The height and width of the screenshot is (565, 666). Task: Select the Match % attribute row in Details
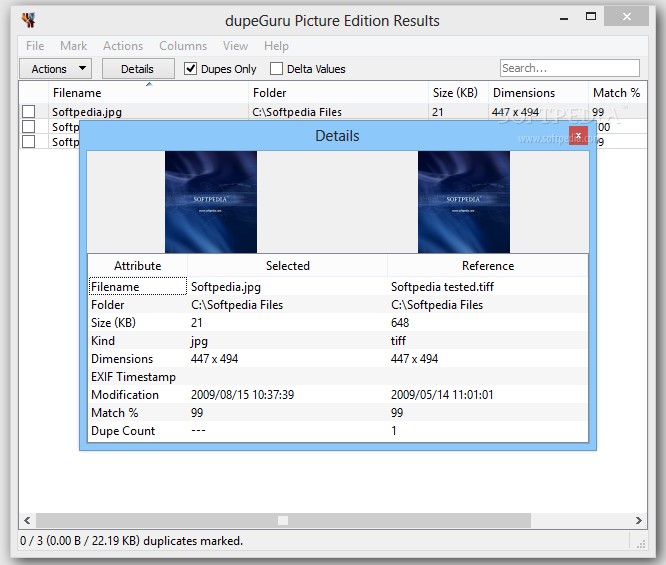pyautogui.click(x=338, y=412)
